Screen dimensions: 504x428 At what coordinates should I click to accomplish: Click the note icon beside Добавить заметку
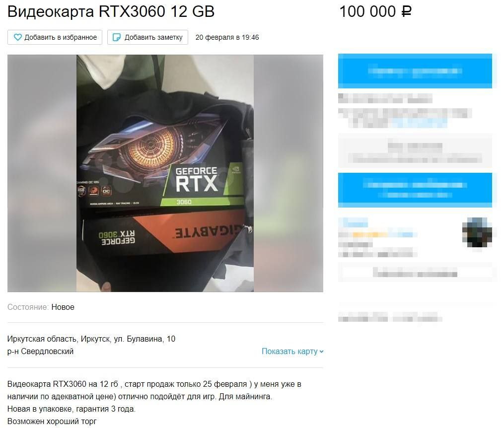click(116, 37)
